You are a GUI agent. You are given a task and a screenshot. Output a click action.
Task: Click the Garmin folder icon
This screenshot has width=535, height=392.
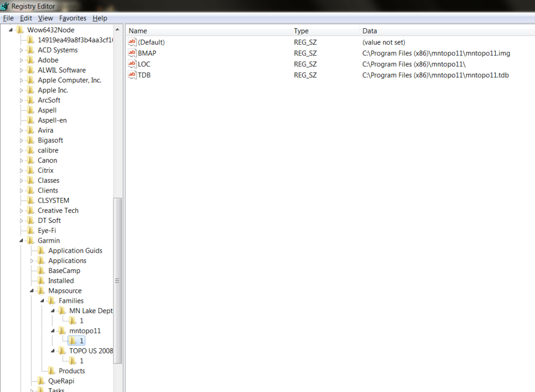(31, 241)
